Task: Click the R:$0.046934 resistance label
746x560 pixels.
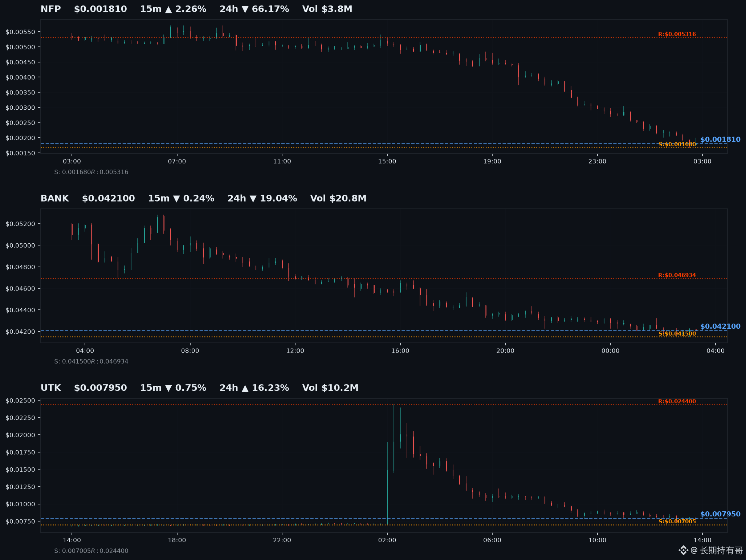Action: [x=677, y=275]
